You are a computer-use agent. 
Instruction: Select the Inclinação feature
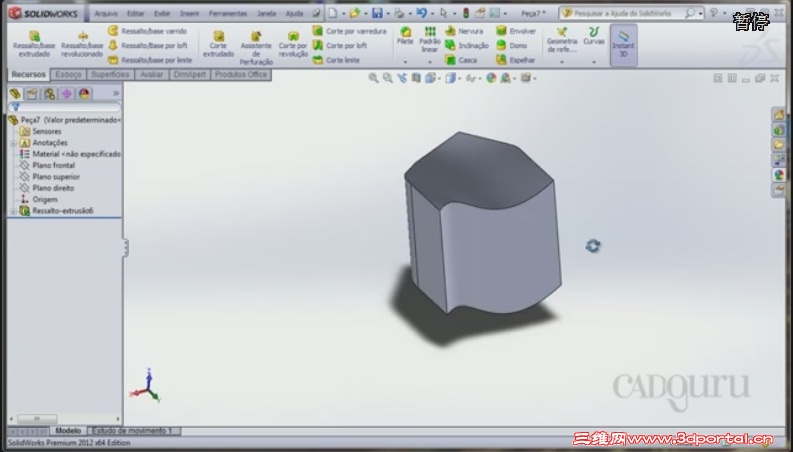click(467, 46)
